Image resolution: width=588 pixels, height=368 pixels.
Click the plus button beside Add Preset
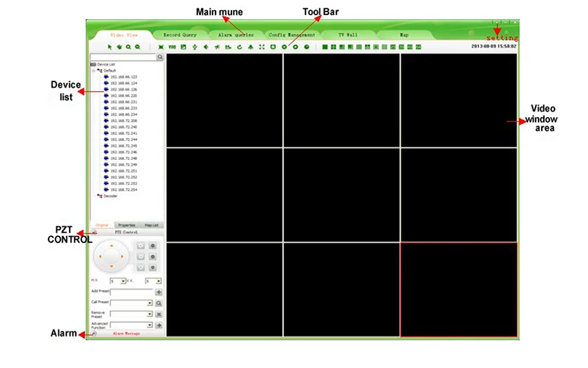pyautogui.click(x=159, y=292)
